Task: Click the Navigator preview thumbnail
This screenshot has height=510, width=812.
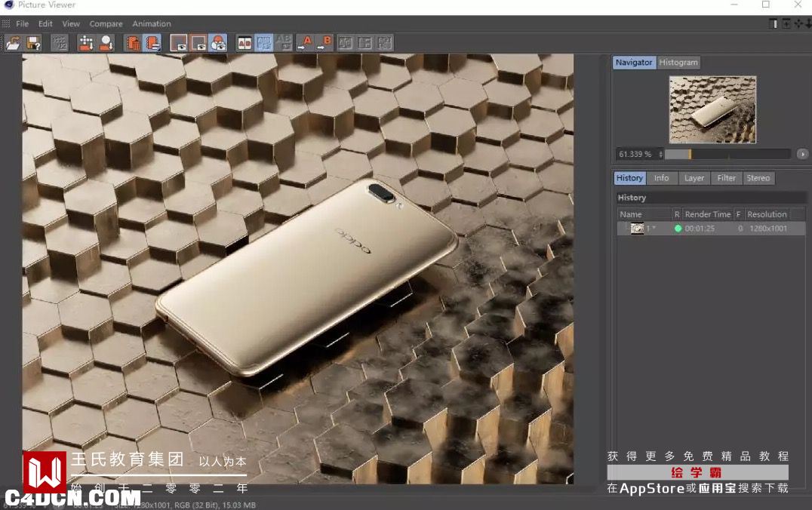Action: (x=712, y=109)
